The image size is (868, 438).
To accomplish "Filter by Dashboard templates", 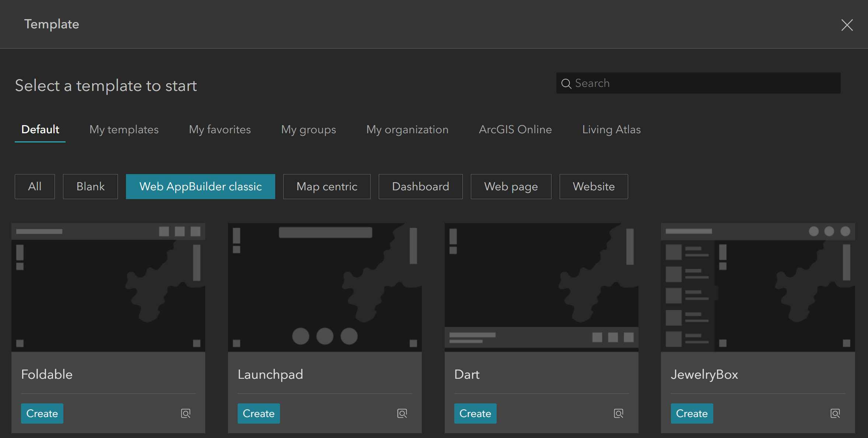I will coord(420,187).
